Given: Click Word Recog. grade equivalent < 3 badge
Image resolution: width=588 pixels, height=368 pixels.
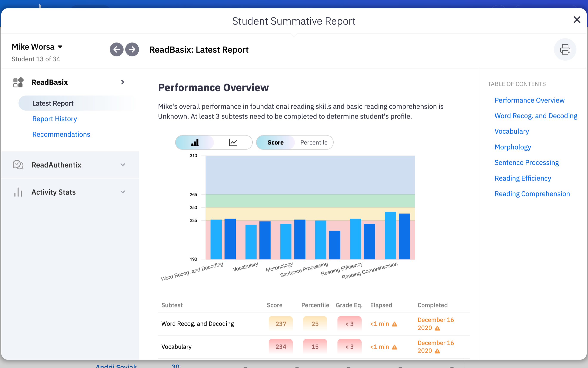Looking at the screenshot, I should 349,324.
